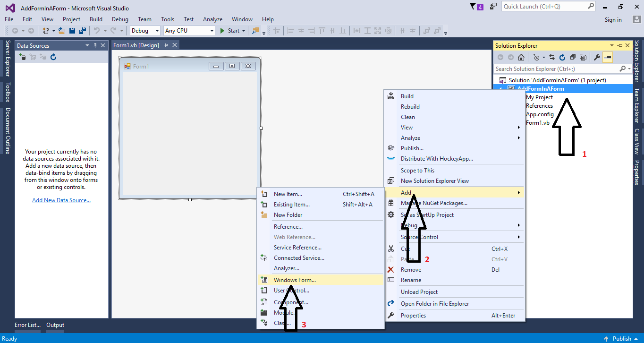Click the Home icon in Solution Explorer

pos(521,57)
